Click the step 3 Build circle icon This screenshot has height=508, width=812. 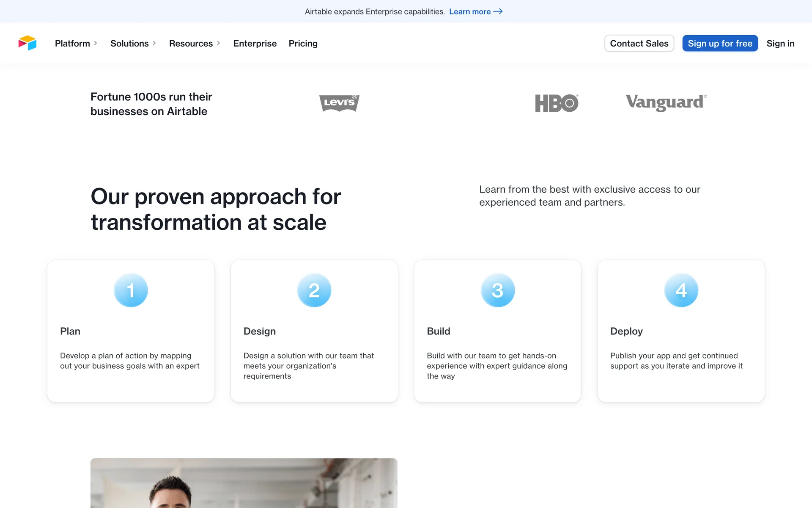pos(497,290)
